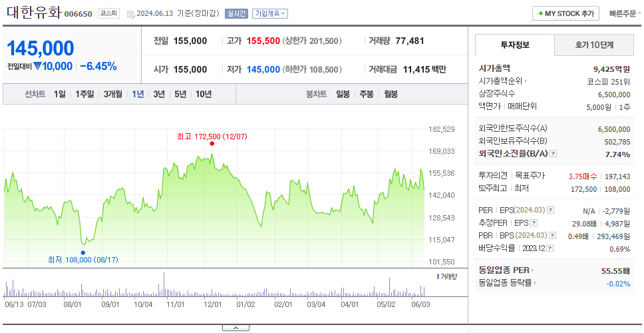644x333 pixels.
Task: Click the current price 145,000
Action: 40,49
